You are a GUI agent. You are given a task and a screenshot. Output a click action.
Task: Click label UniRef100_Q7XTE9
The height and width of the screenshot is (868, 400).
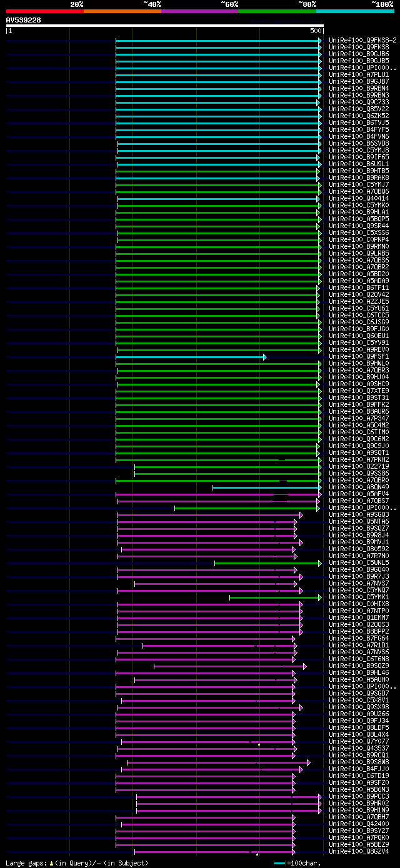tap(359, 391)
